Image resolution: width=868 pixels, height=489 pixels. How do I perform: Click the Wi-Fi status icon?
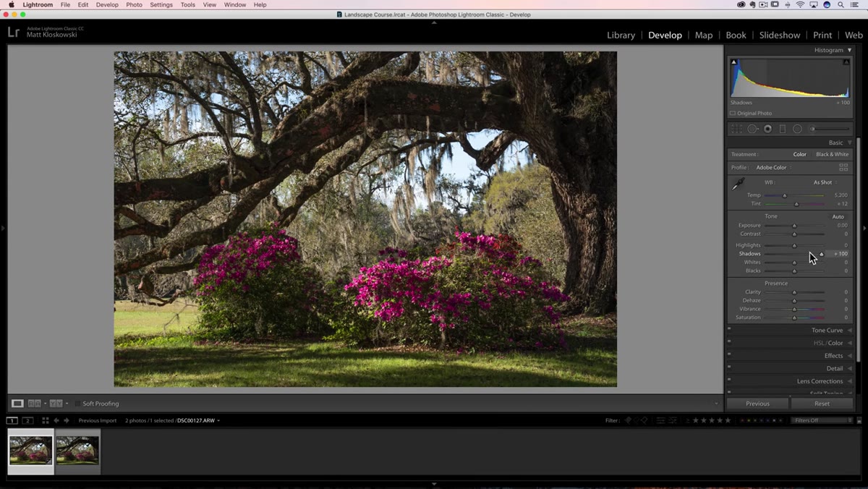(800, 4)
